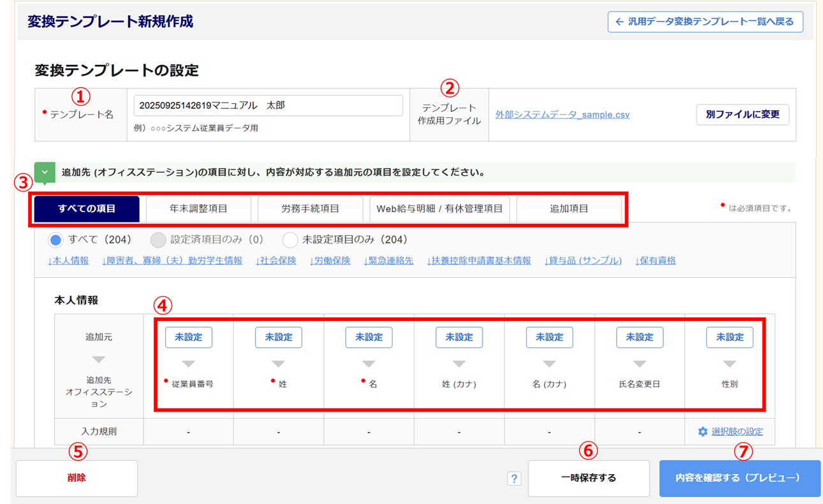Open 未設定 dropdown for 従業員番号
Viewport: 823px width, 504px height.
tap(188, 337)
